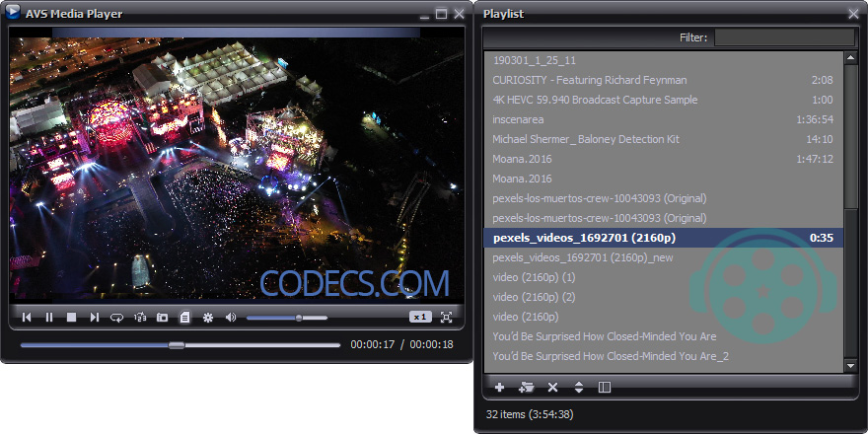Pause the playing video
The image size is (868, 434).
pos(49,318)
